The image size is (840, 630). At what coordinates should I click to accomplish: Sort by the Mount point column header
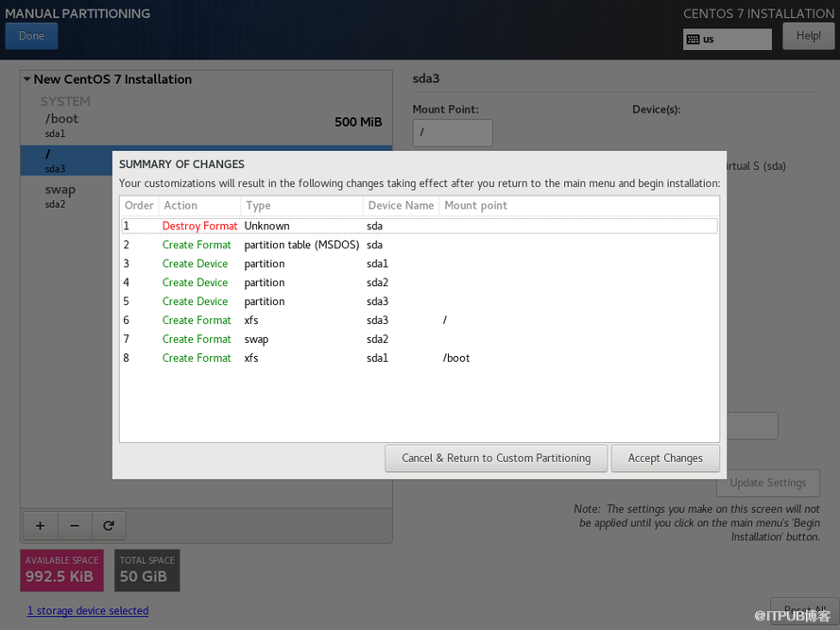579,206
